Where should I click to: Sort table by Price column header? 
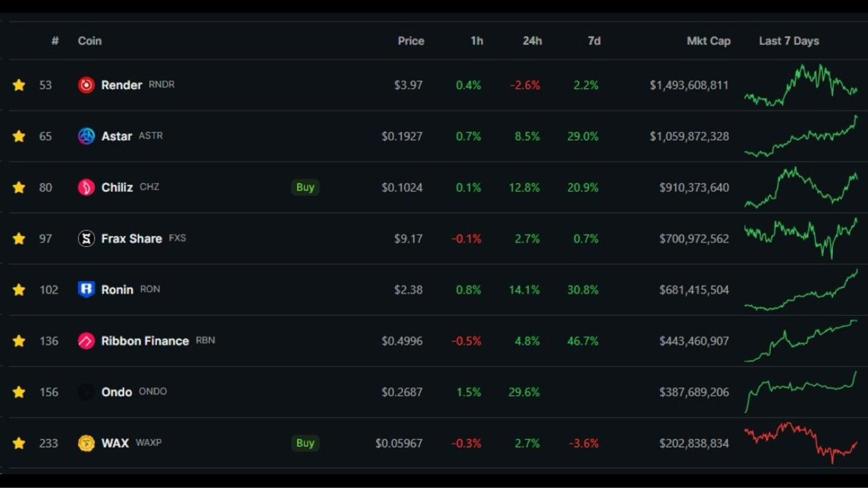pyautogui.click(x=410, y=41)
